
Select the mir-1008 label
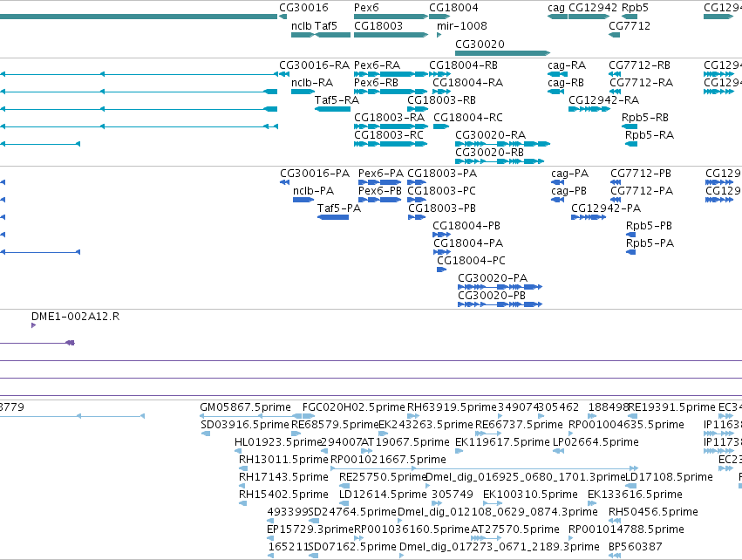pyautogui.click(x=462, y=25)
